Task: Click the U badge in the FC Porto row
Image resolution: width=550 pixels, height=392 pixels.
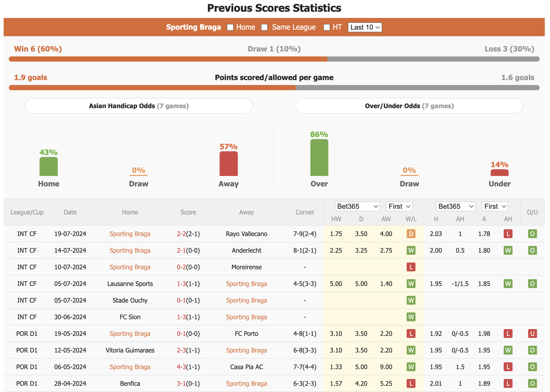Action: 533,334
